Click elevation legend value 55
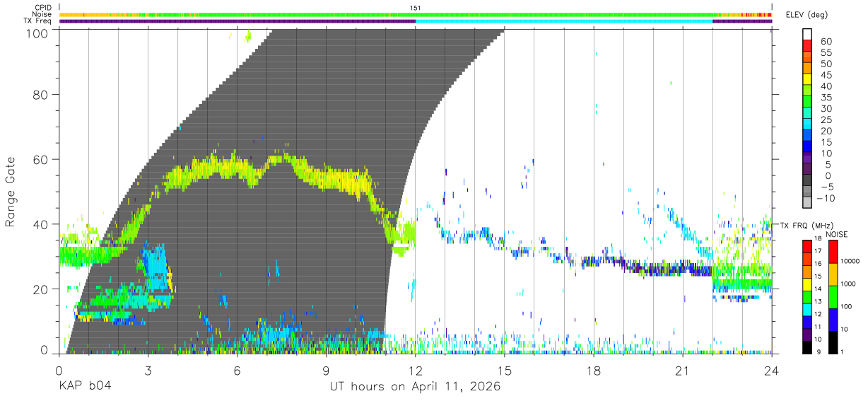The height and width of the screenshot is (401, 868). pyautogui.click(x=826, y=53)
